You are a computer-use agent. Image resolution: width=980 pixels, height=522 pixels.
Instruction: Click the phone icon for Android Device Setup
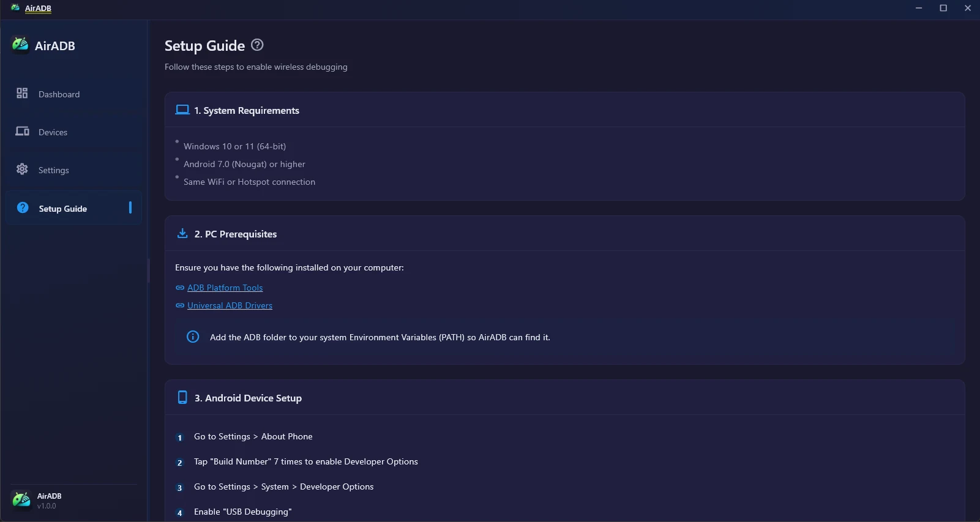tap(182, 397)
